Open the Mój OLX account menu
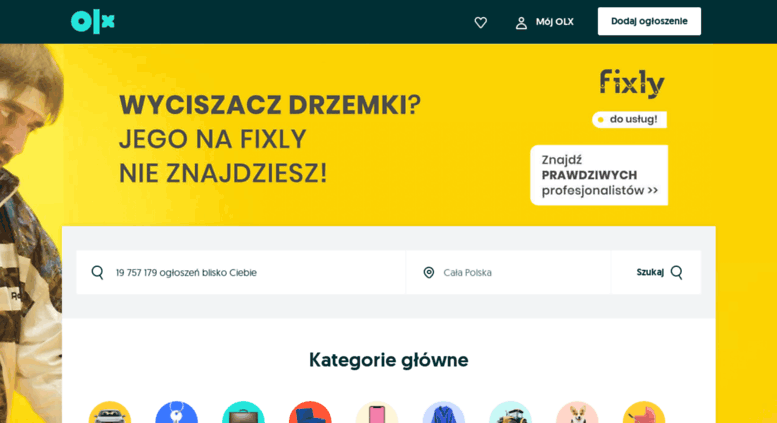Viewport: 777px width, 423px height. point(545,22)
